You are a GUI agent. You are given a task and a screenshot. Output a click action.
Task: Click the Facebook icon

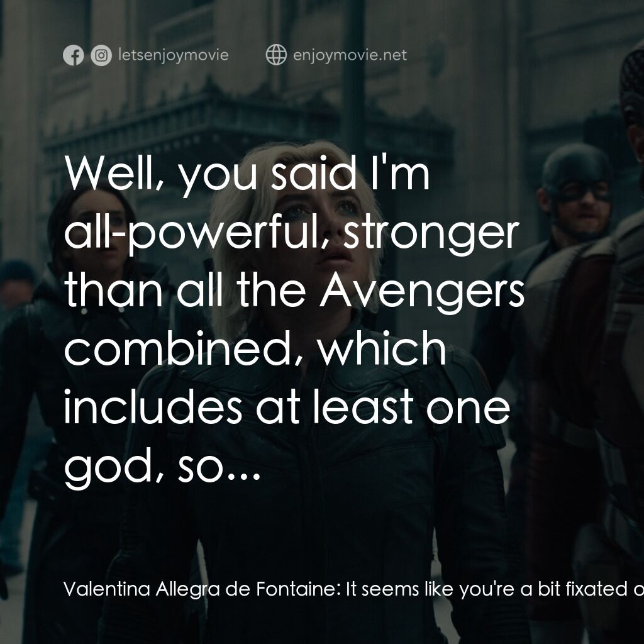point(73,56)
